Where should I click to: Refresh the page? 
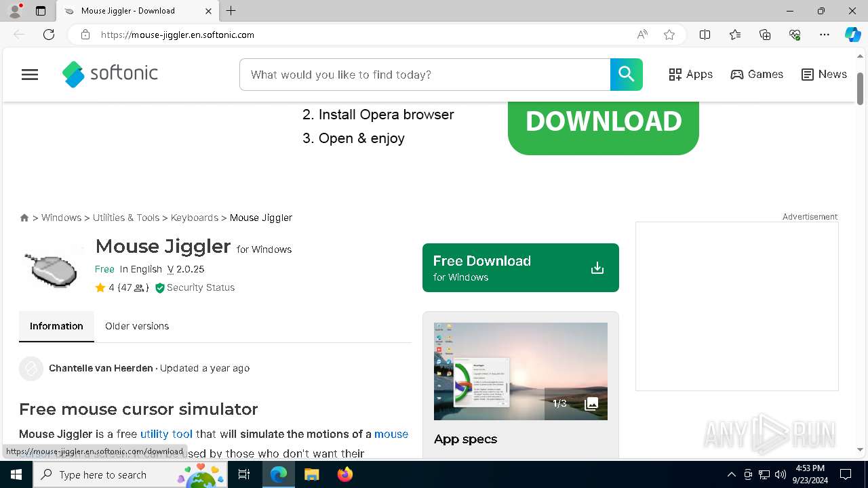(x=49, y=35)
